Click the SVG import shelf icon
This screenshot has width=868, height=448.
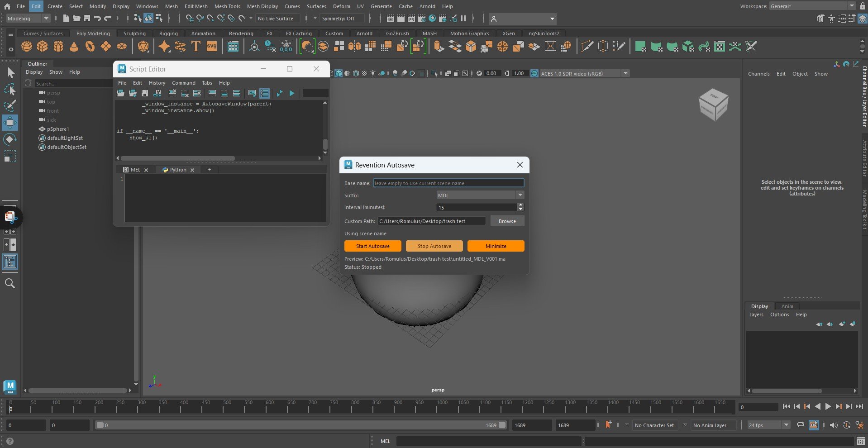pos(211,47)
